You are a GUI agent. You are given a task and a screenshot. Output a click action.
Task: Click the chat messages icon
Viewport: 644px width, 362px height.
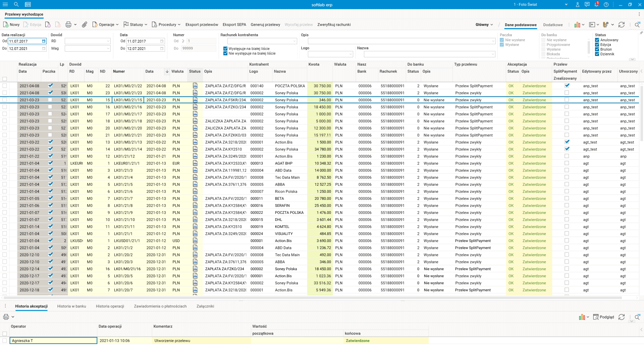coord(587,4)
